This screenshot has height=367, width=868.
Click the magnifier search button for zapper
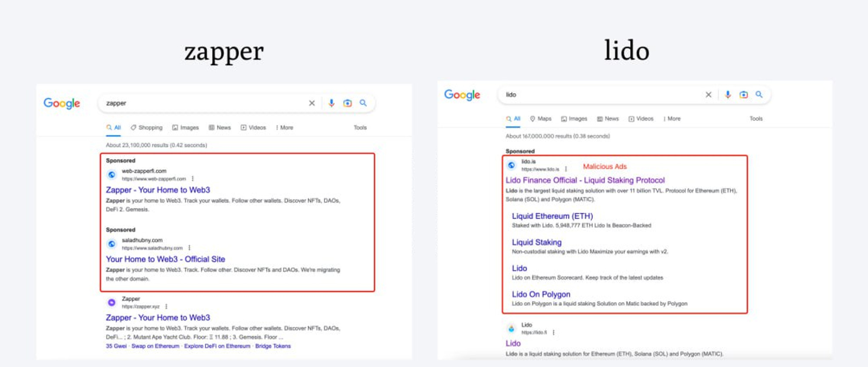point(363,103)
